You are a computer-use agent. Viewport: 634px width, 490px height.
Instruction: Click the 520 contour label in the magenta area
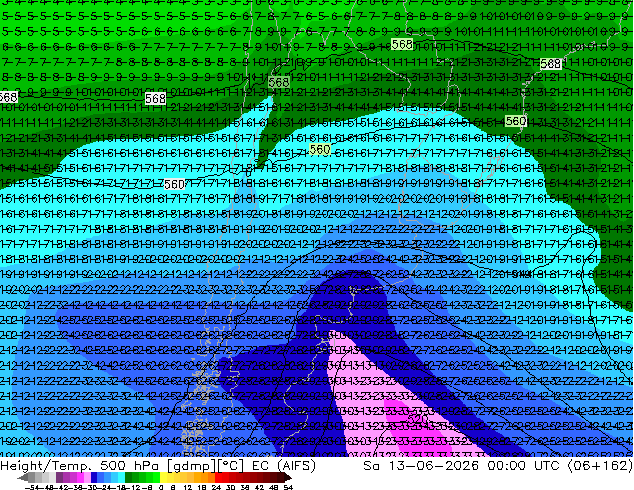click(x=418, y=419)
